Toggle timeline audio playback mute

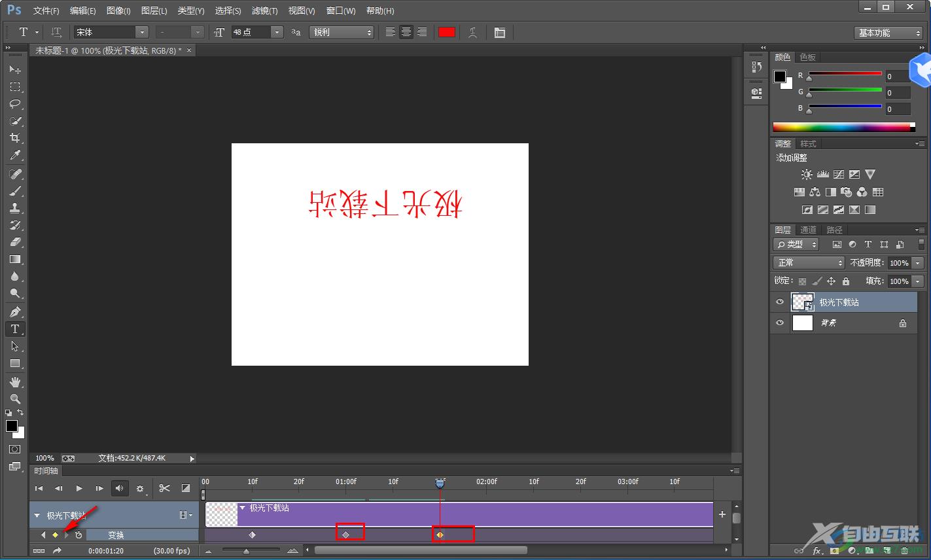[119, 488]
